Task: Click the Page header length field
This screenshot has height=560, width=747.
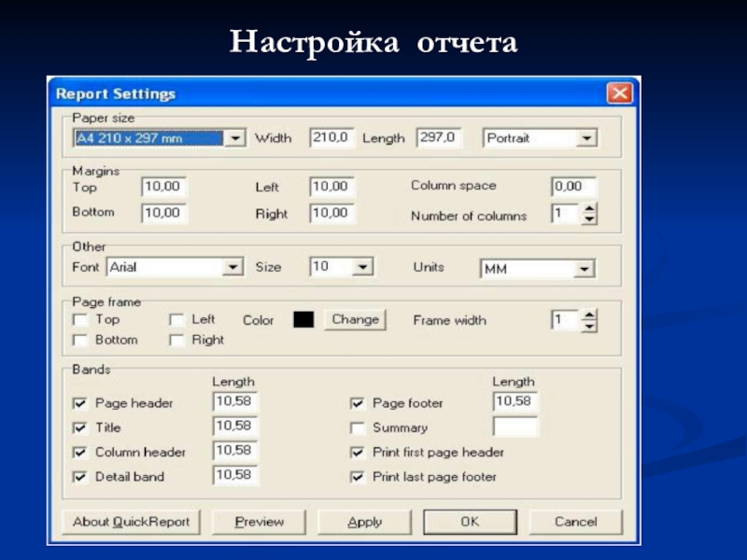Action: click(x=235, y=401)
